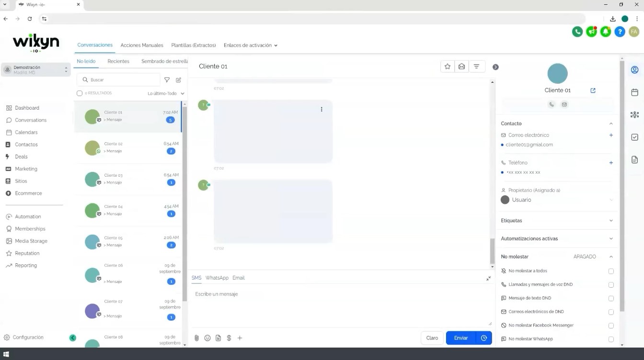This screenshot has width=644, height=360.
Task: Open the tasks checkbox icon in right rail
Action: (634, 137)
